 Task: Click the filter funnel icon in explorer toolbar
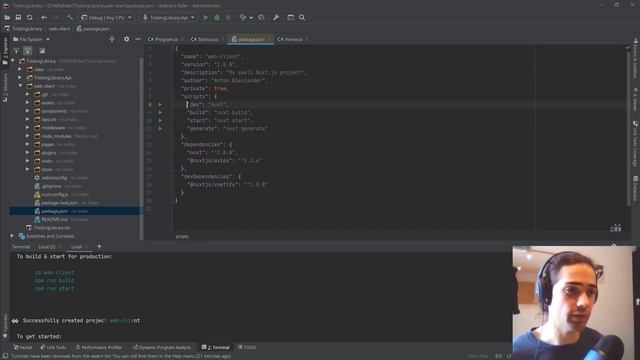coord(16,51)
